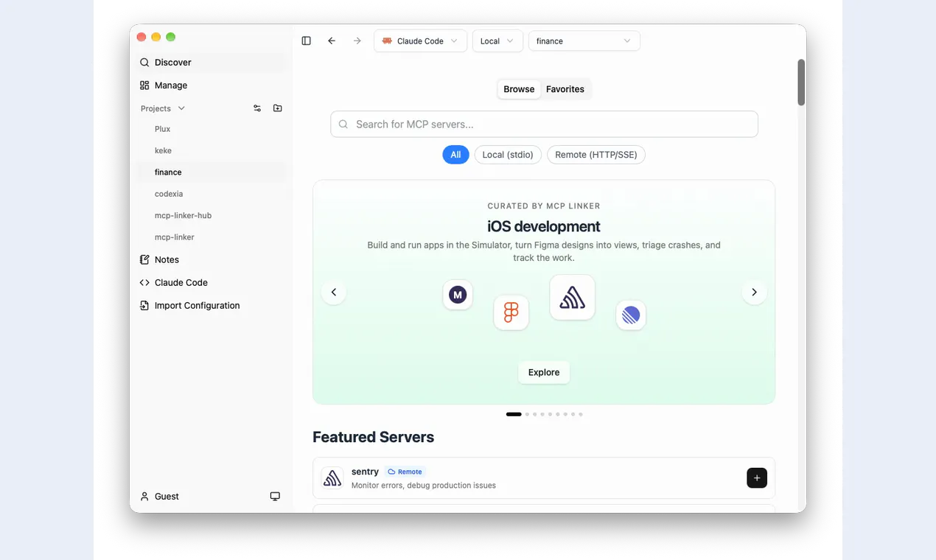This screenshot has width=936, height=560.
Task: Select the mcp-linker project
Action: coord(211,237)
